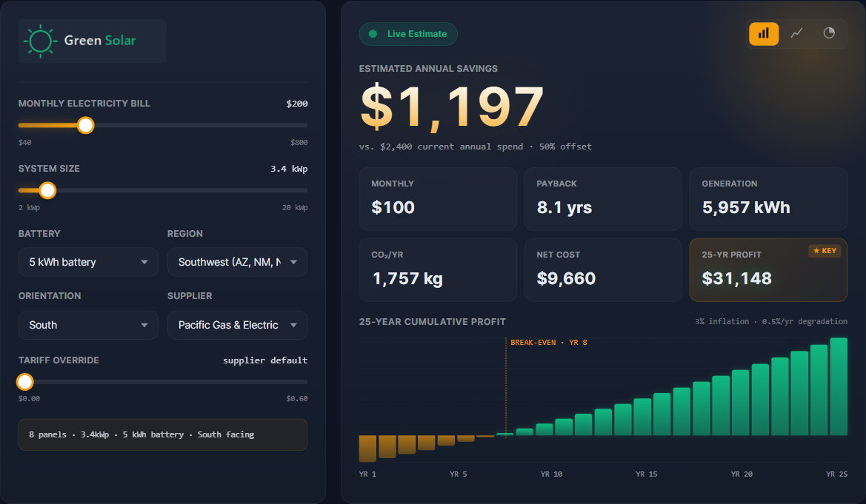Click the BREAK-EVEN · YR 8 marker label

tap(548, 342)
